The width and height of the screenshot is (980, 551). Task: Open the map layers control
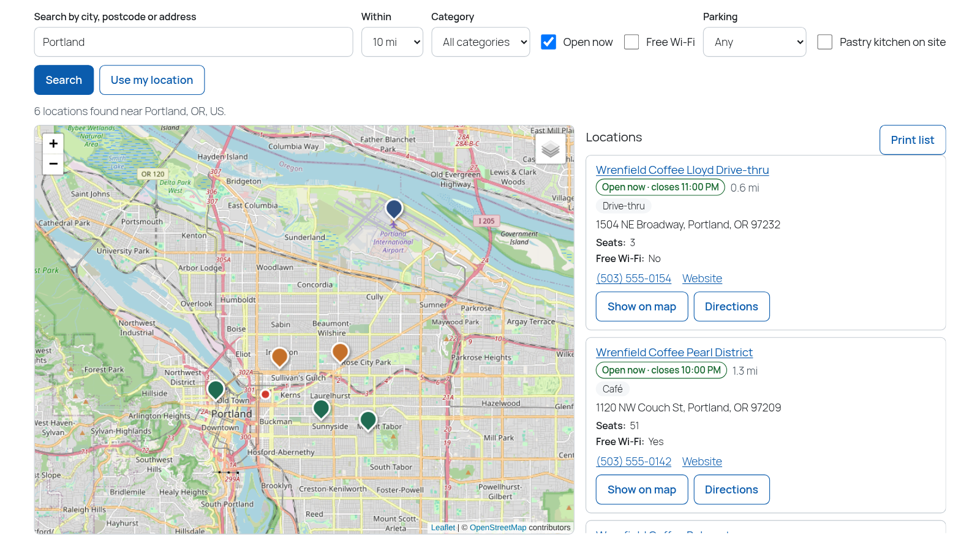point(551,149)
